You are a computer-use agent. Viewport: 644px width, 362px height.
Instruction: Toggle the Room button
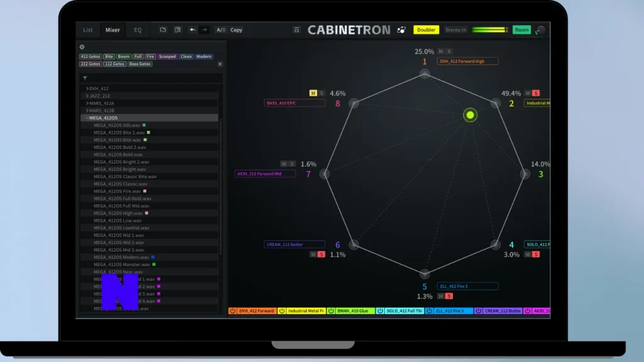(x=521, y=30)
